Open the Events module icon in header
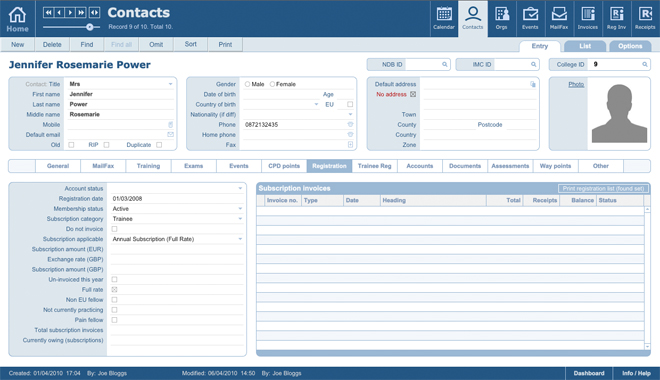The width and height of the screenshot is (660, 380). [x=530, y=19]
